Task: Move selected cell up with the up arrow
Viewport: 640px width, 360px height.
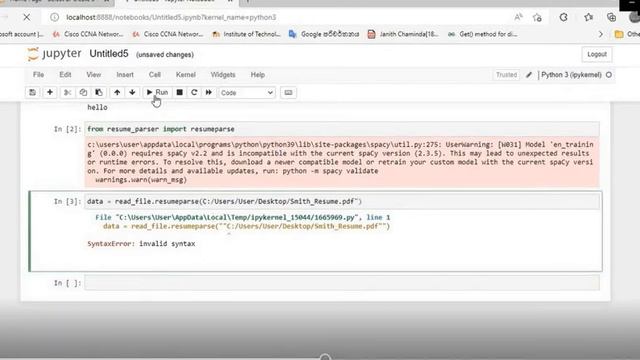Action: click(x=117, y=93)
